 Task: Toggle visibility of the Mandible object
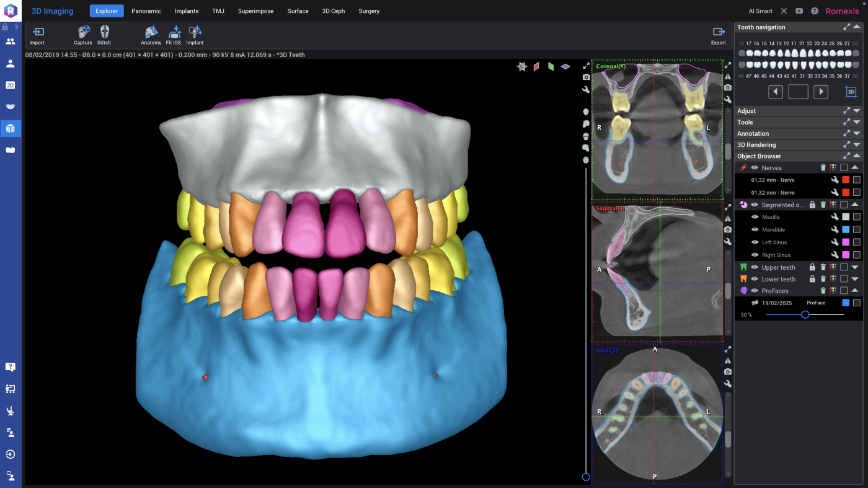[x=755, y=230]
